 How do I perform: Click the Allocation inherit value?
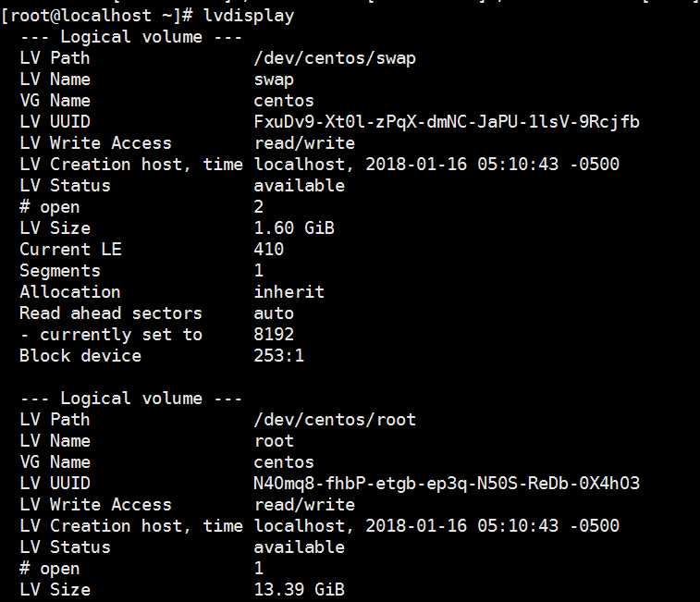[x=289, y=291]
